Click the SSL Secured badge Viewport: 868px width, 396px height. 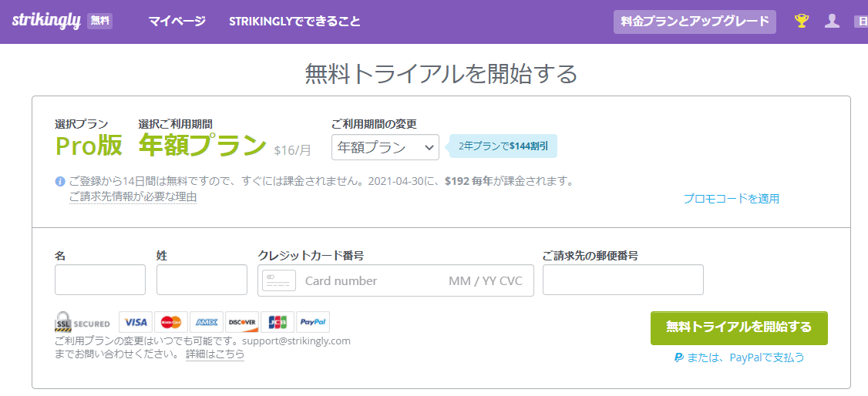click(x=82, y=322)
